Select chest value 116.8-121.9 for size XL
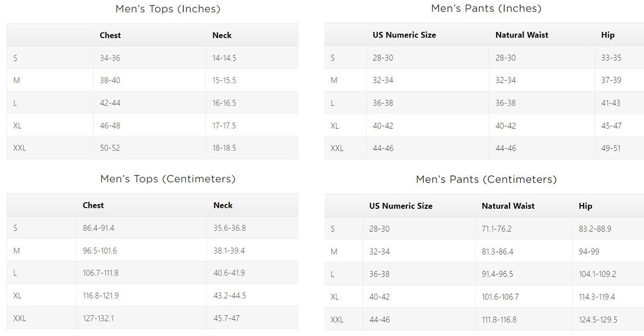The image size is (644, 336). point(101,296)
